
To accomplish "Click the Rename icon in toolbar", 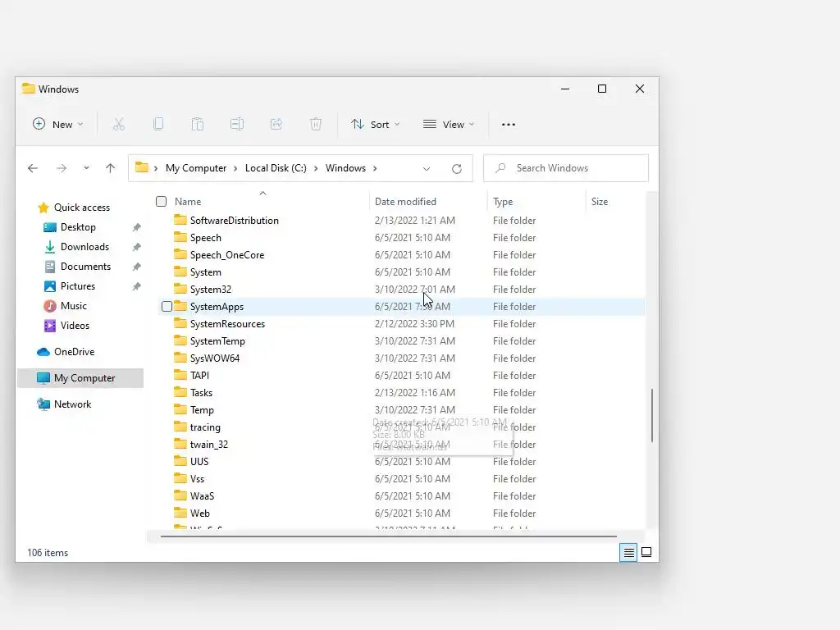I will pos(237,125).
